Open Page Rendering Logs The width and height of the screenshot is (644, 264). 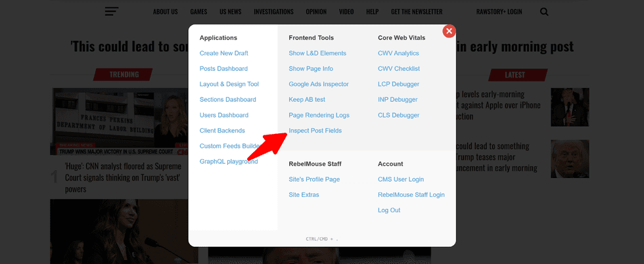tap(319, 116)
